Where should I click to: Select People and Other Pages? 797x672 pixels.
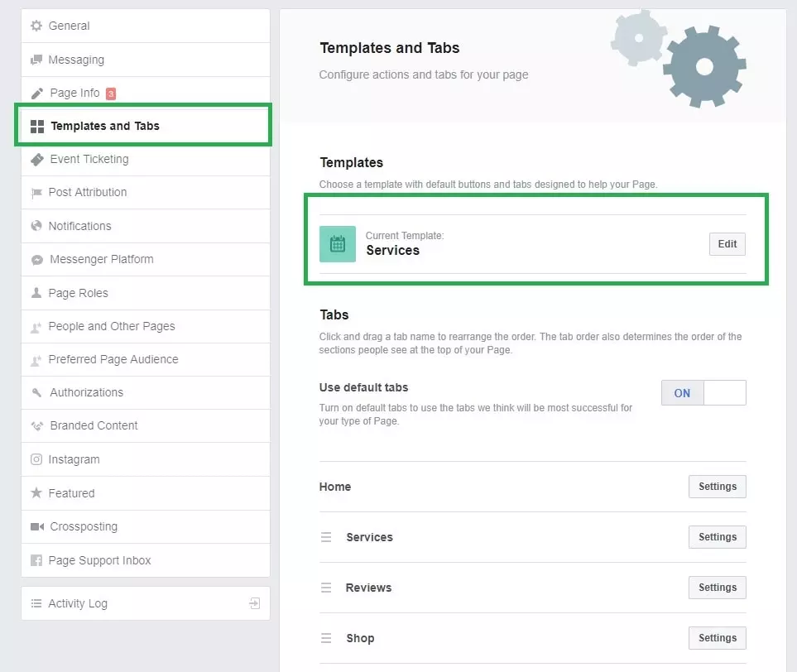146,326
